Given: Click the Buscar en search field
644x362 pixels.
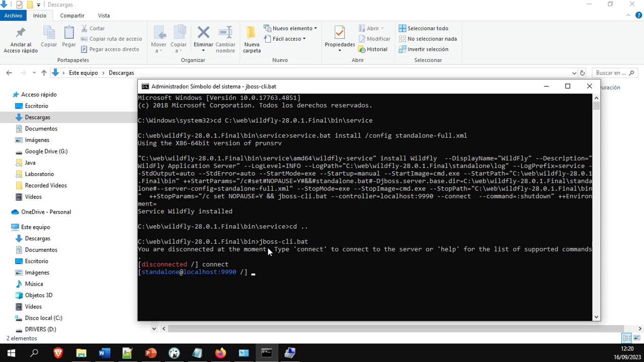Looking at the screenshot, I should 615,73.
